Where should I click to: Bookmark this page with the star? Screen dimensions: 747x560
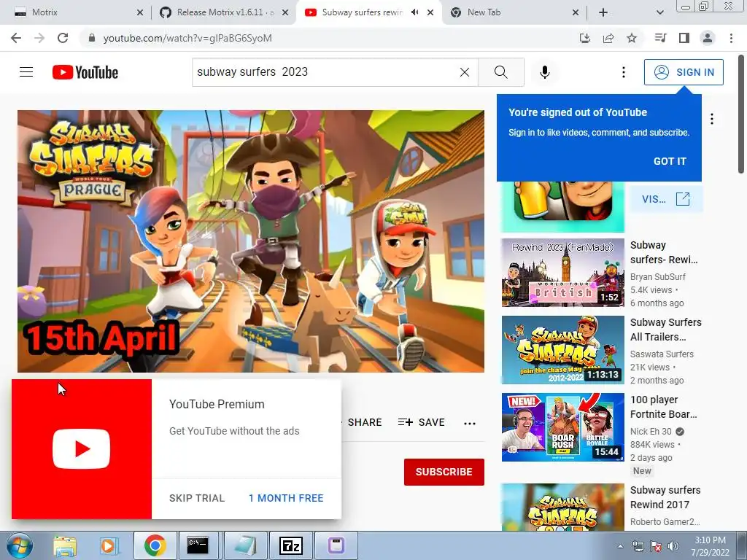tap(632, 38)
